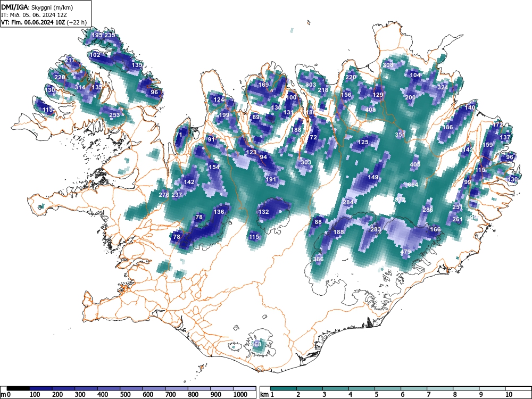Click the visibility value '235' on map
The height and width of the screenshot is (399, 532).
coord(110,35)
